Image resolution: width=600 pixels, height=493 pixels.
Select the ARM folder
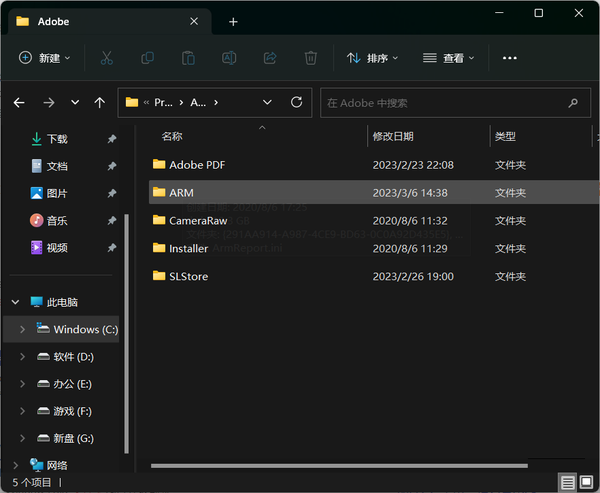pyautogui.click(x=373, y=193)
